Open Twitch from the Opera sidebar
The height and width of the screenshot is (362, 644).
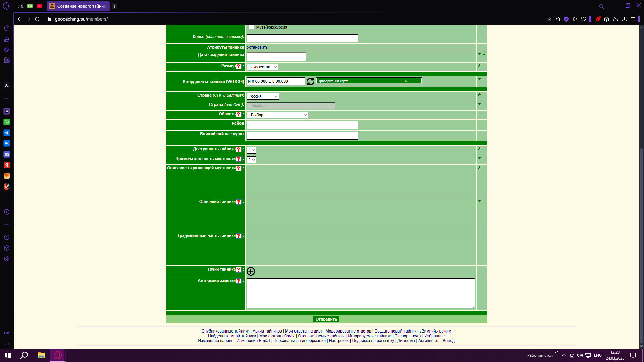(x=7, y=111)
